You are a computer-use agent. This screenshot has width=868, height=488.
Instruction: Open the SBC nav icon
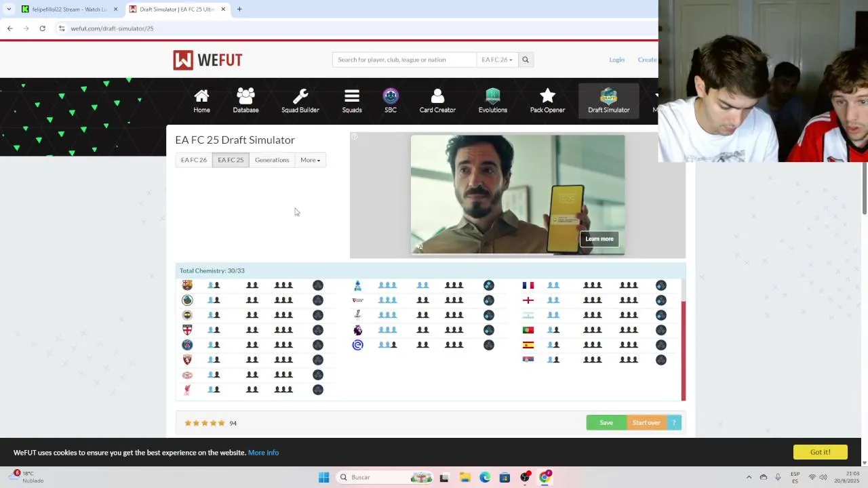[x=391, y=100]
